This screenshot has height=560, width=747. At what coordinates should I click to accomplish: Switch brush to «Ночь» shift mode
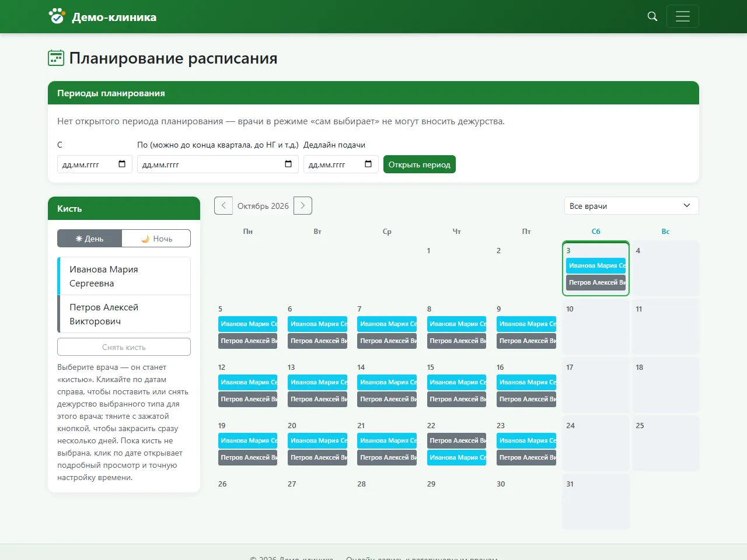click(x=156, y=239)
